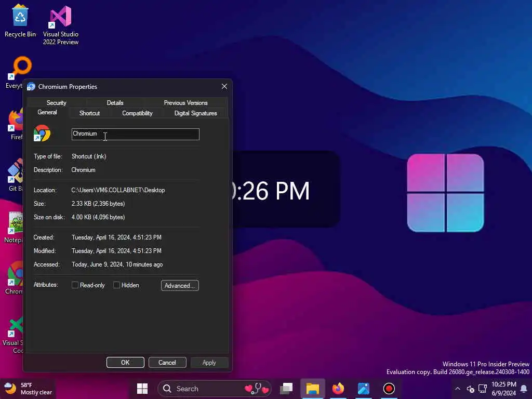Open the Photos app in the taskbar
532x399 pixels.
coord(363,389)
